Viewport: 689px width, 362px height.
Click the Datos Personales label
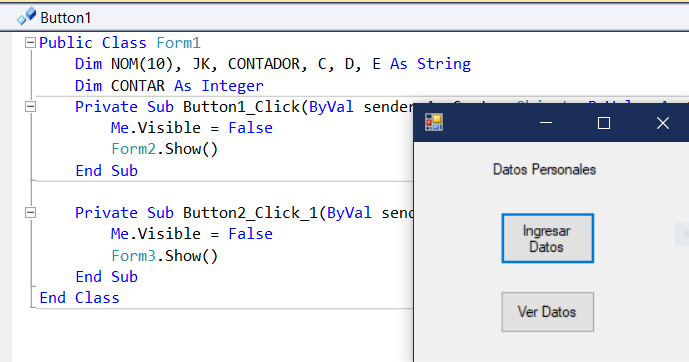544,170
